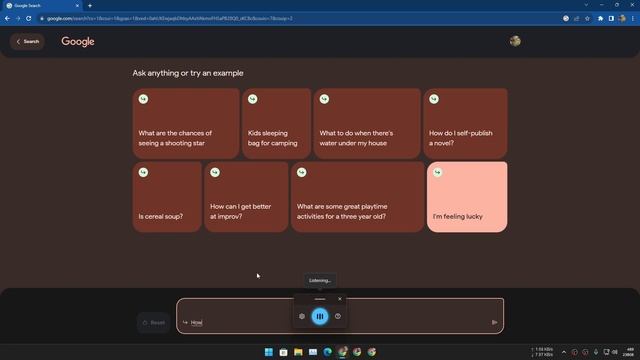Open the Extensions puzzle icon
Viewport: 640px width, 360px height.
click(x=600, y=18)
